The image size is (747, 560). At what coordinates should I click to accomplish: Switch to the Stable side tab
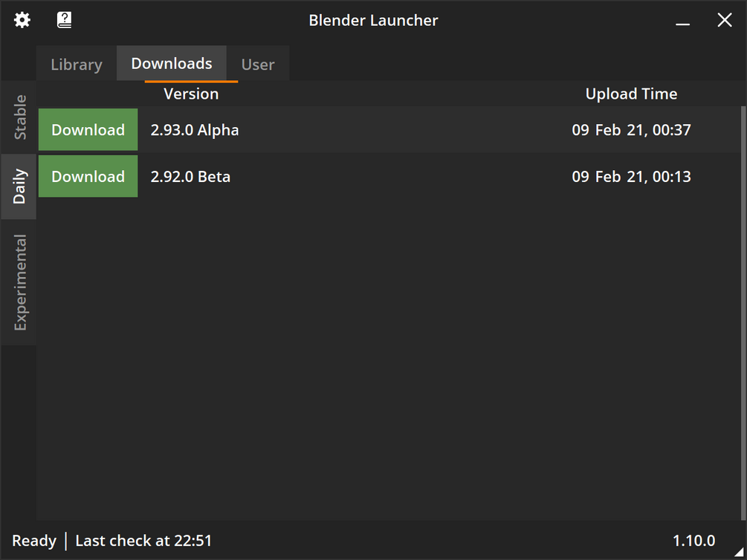(x=19, y=117)
